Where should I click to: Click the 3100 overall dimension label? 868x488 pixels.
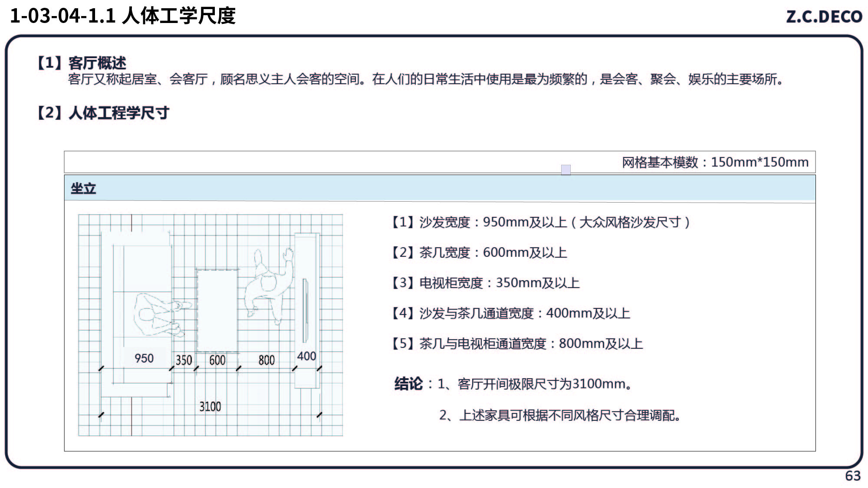pyautogui.click(x=210, y=406)
